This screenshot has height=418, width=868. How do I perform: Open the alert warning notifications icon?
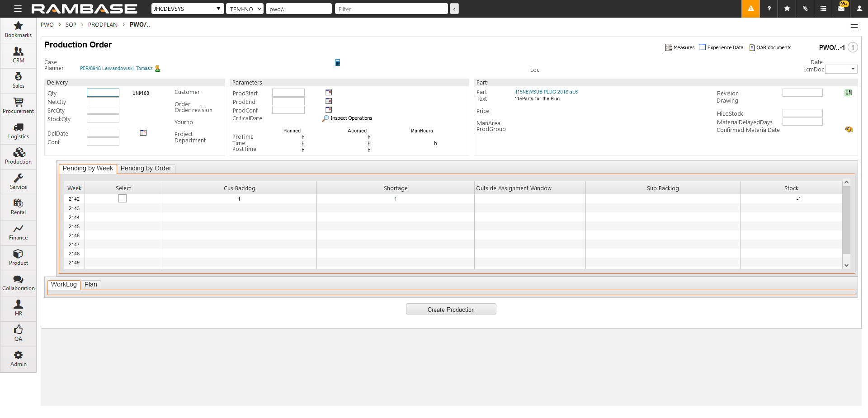point(750,9)
